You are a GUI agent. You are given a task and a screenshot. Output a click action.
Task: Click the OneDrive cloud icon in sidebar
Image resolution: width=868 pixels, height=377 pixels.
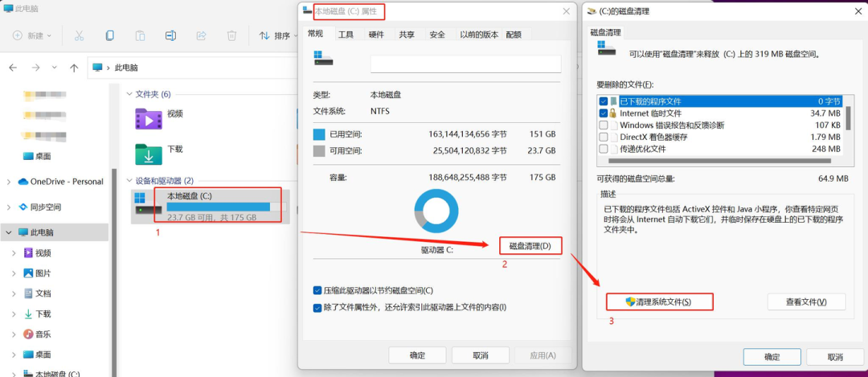click(x=23, y=182)
